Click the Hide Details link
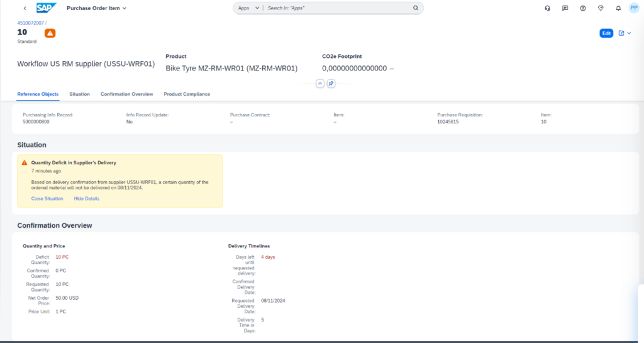The image size is (644, 343). pos(86,198)
